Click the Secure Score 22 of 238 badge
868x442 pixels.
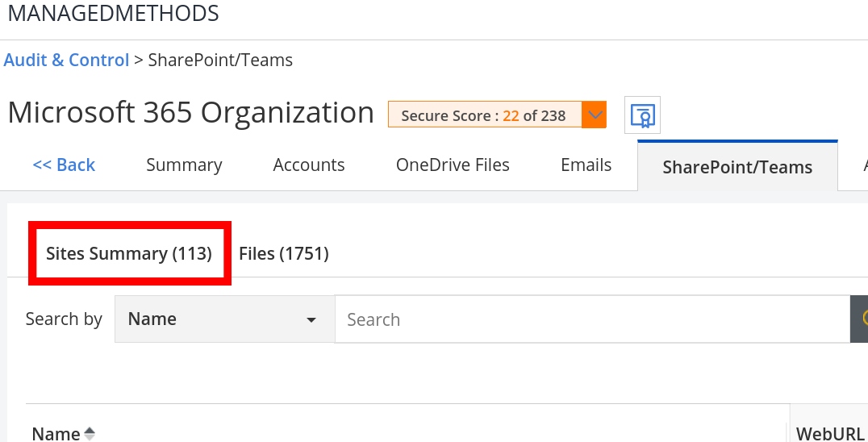[x=484, y=115]
